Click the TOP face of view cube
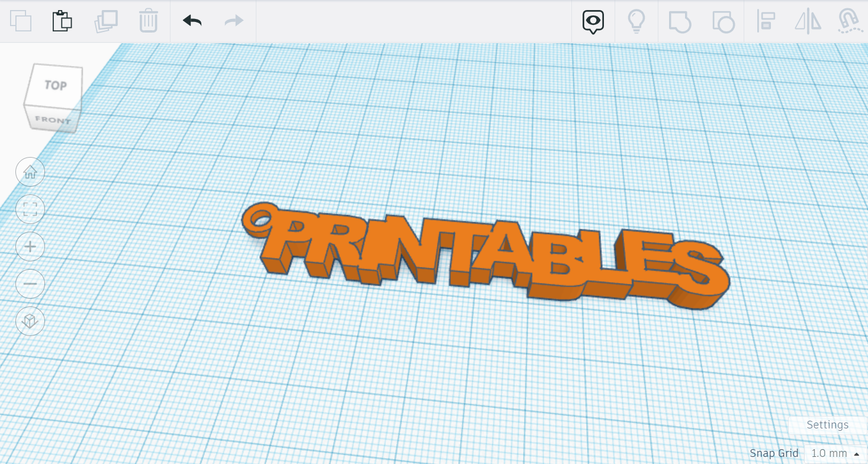This screenshot has width=868, height=464. pyautogui.click(x=56, y=85)
